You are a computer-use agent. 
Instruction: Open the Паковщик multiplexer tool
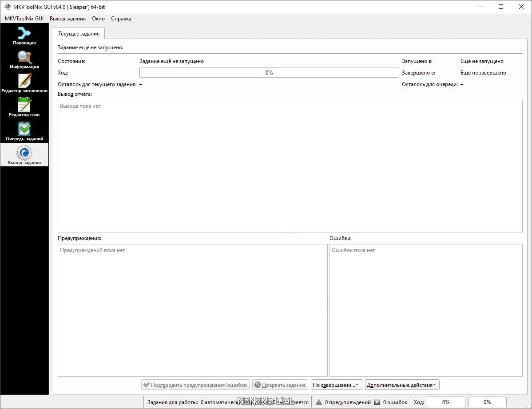coord(24,35)
